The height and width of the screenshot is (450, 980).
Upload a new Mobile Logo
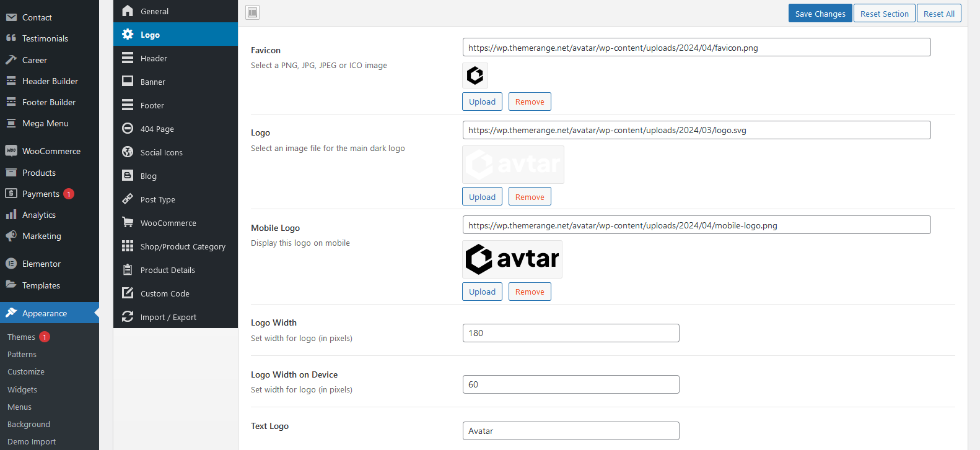[x=482, y=292]
